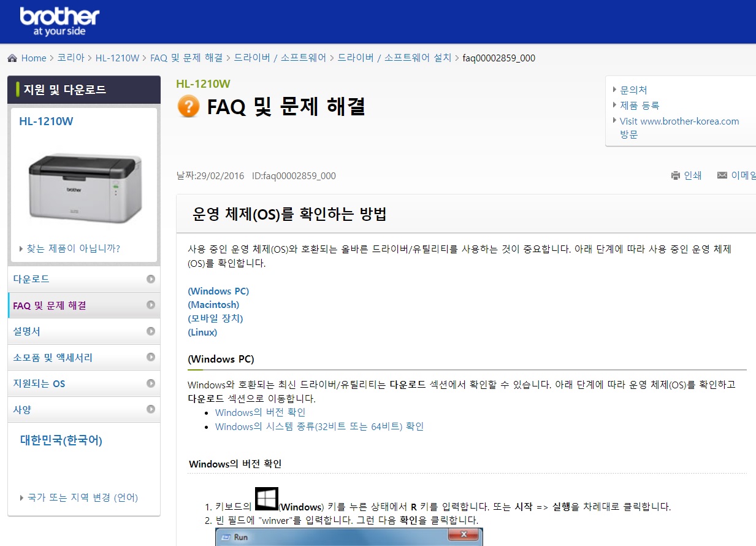The height and width of the screenshot is (546, 756).
Task: Open the "(Macintosh)" link
Action: point(213,304)
